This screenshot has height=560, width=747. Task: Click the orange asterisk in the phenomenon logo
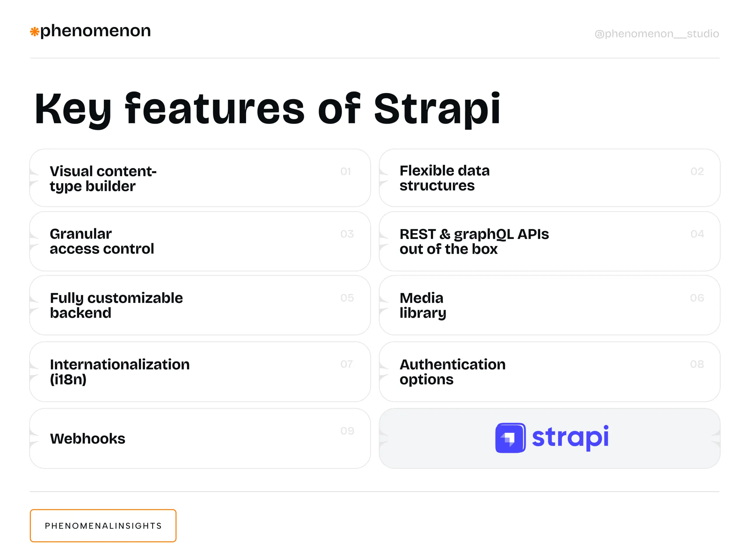(34, 32)
